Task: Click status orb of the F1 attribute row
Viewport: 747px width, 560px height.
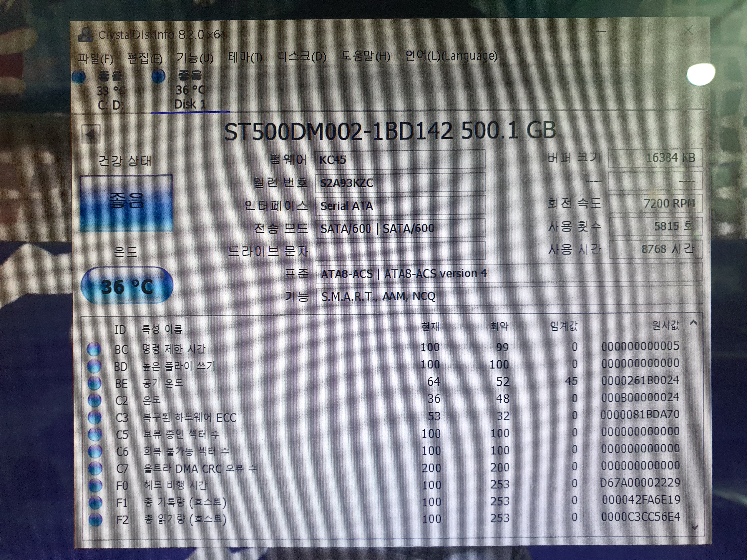Action: (95, 503)
